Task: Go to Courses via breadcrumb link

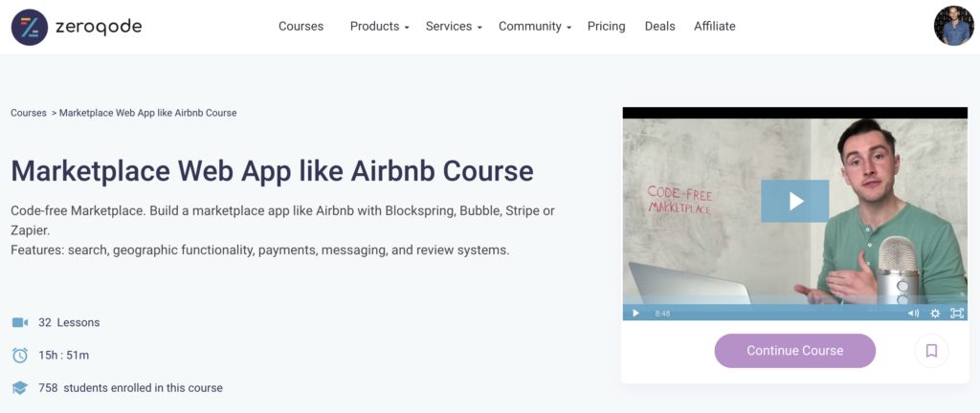Action: pos(29,113)
